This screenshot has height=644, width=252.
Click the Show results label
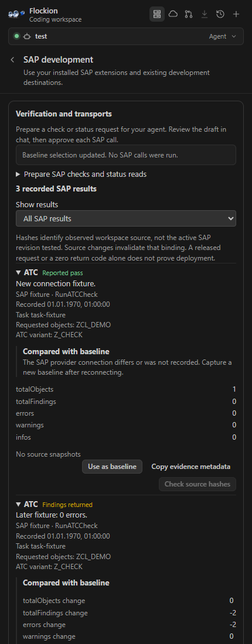37,204
